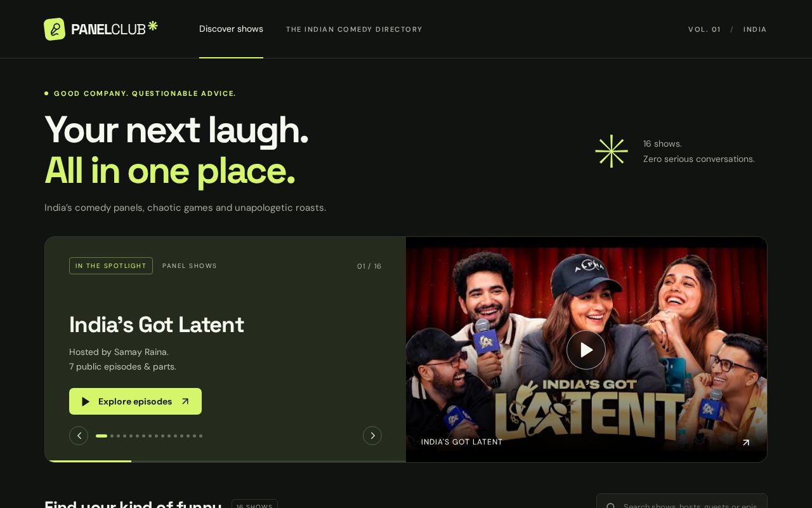
Task: Select the active first carousel dot
Action: click(101, 436)
